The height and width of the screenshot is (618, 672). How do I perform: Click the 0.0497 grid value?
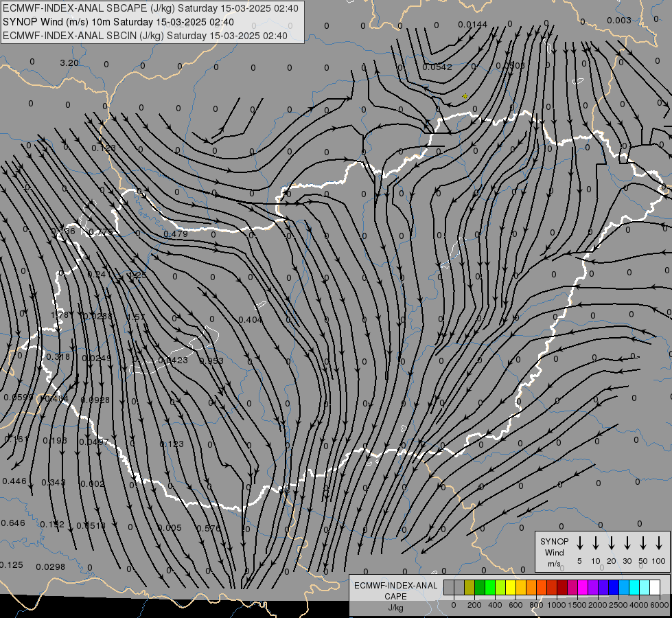click(94, 442)
